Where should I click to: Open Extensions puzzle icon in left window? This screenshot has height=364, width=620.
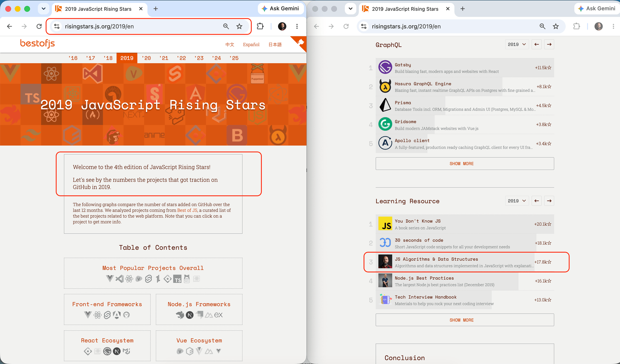click(260, 26)
